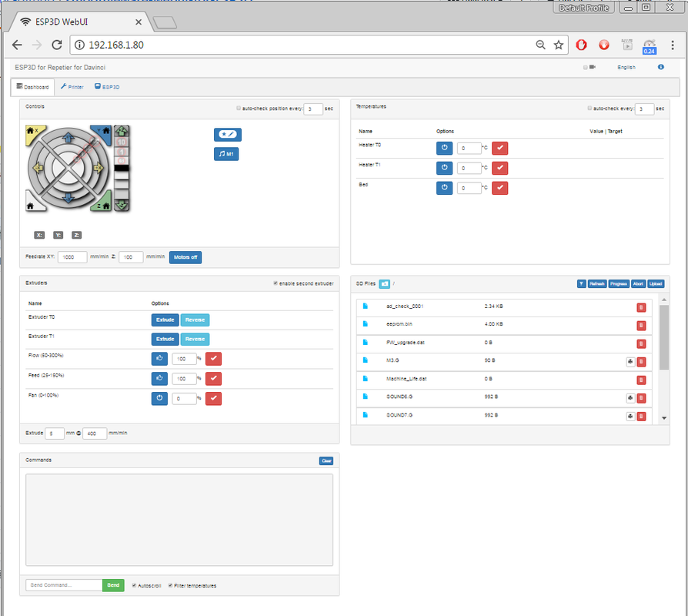Open the English language dropdown
This screenshot has width=688, height=616.
[x=626, y=67]
